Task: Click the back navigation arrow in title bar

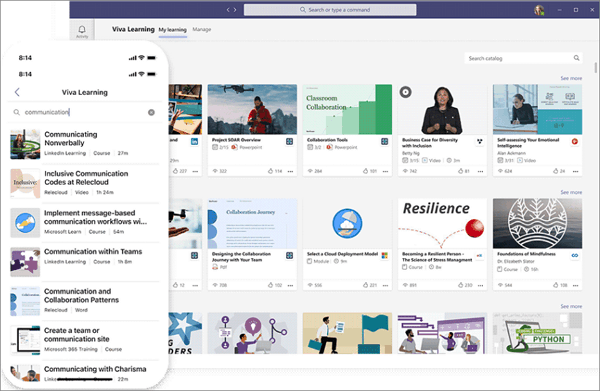Action: click(x=228, y=10)
